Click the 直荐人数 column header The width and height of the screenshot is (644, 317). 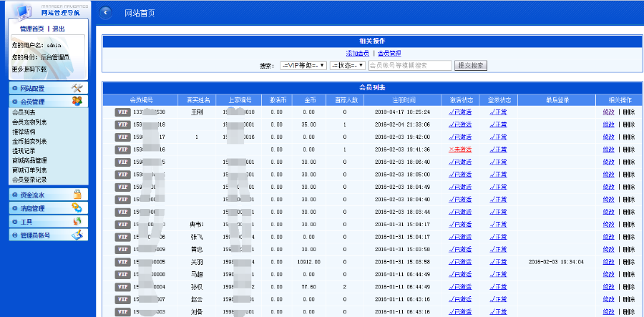[x=344, y=99]
